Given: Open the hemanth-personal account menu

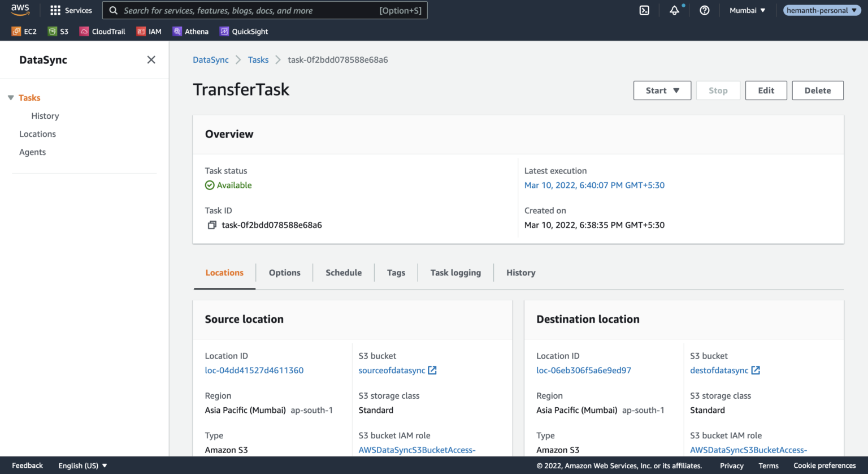Looking at the screenshot, I should (x=821, y=10).
